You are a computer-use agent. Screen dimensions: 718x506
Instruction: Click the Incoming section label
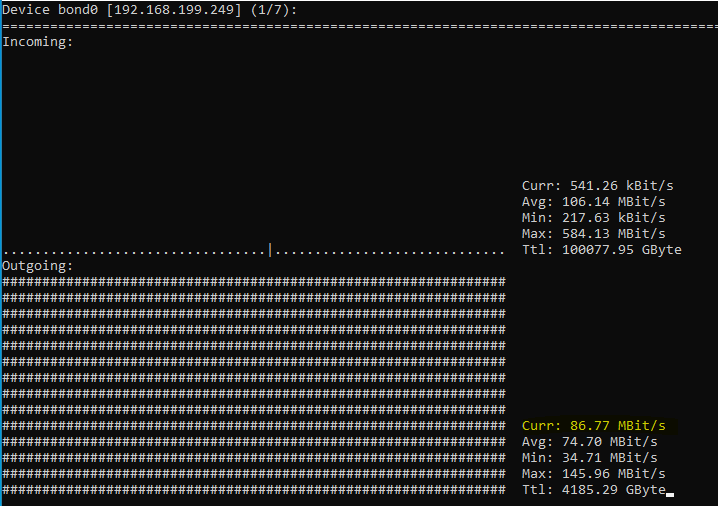pyautogui.click(x=37, y=42)
